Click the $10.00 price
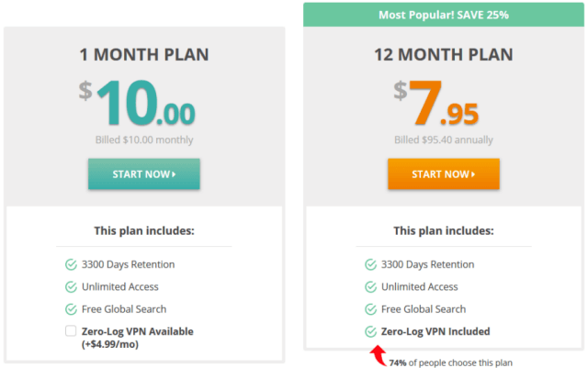Screen dimensions: 588x368 tap(137, 102)
